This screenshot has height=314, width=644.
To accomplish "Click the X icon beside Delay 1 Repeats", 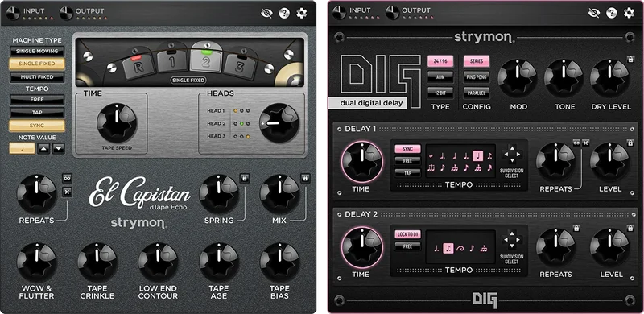I will point(586,143).
